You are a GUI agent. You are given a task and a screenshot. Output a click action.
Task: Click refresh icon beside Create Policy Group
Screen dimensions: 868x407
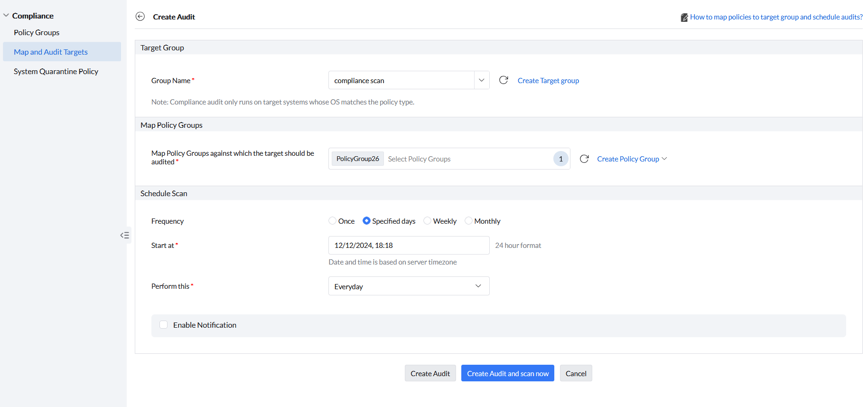coord(584,159)
